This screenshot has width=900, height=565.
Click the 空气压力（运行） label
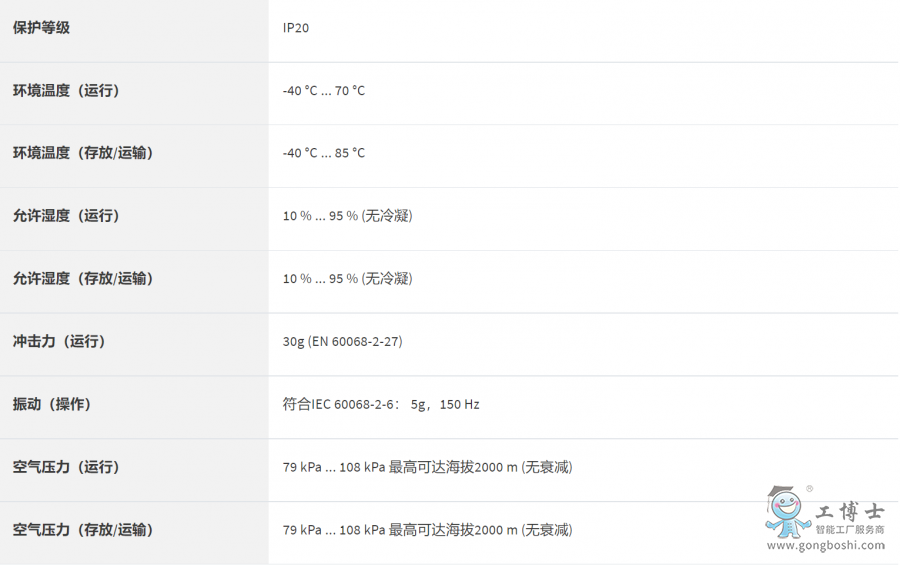coord(66,467)
